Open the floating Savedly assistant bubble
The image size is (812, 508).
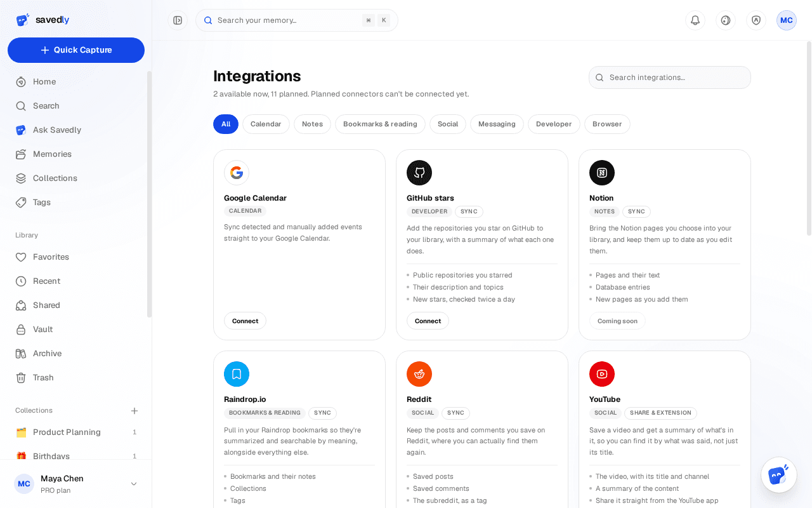(779, 475)
